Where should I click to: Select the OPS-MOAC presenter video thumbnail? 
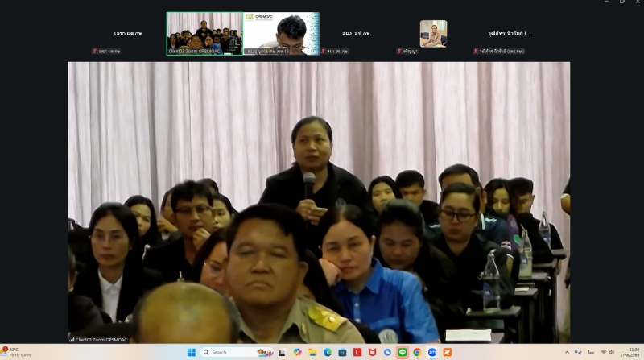point(281,33)
